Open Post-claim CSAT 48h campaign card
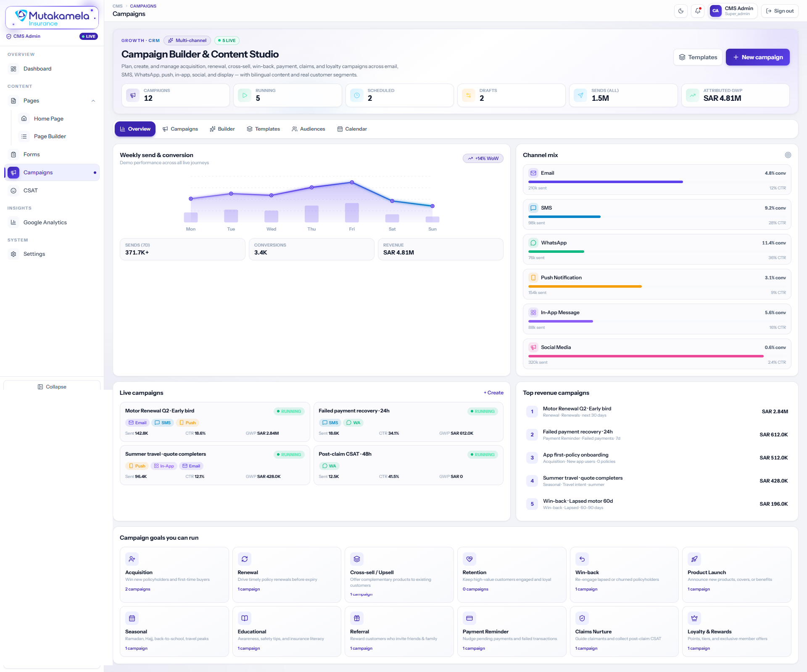Image resolution: width=807 pixels, height=672 pixels. coord(408,465)
